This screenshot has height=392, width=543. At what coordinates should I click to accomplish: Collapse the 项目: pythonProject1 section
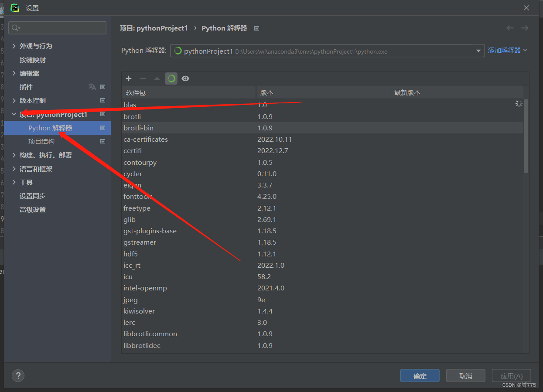(14, 114)
